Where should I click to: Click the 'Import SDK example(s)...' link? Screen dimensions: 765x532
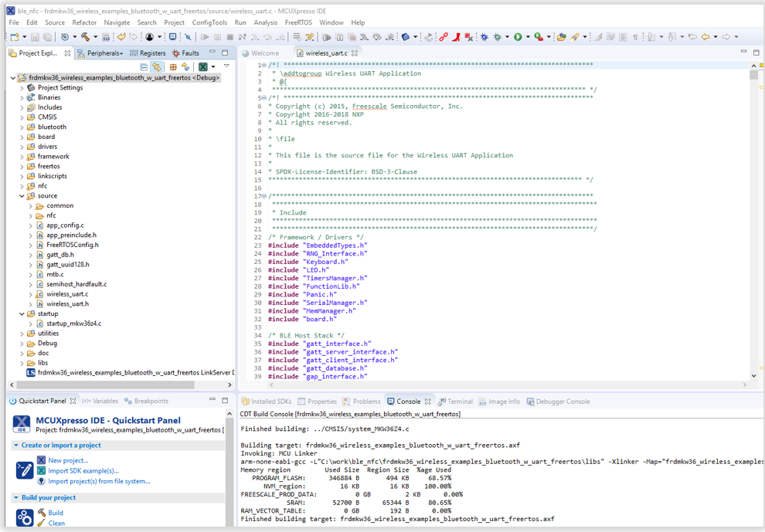(83, 471)
